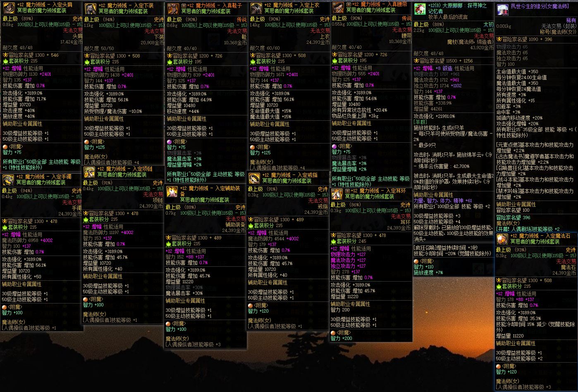Click the text 耐久度 60/60

[x=265, y=48]
